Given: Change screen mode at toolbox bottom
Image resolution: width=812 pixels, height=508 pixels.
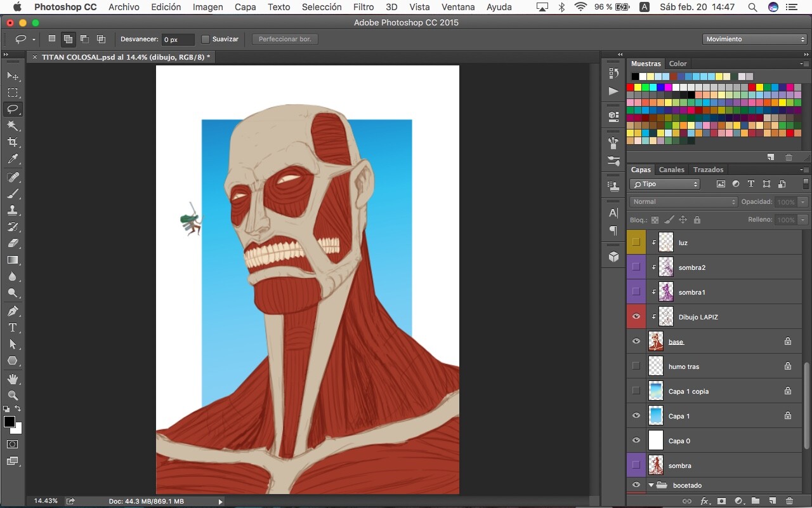Looking at the screenshot, I should [13, 462].
